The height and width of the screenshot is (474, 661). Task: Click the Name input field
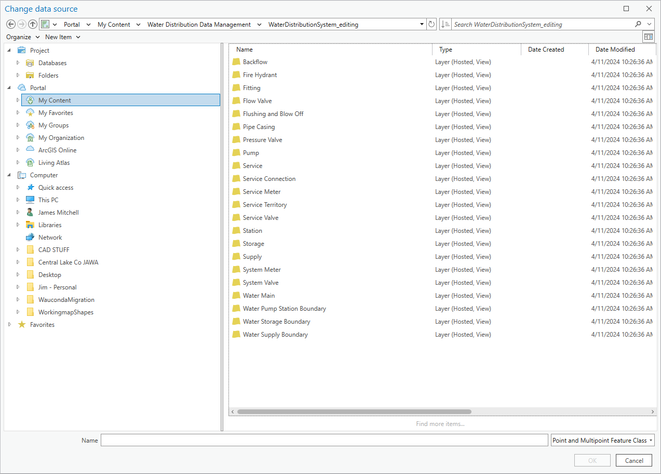click(324, 440)
